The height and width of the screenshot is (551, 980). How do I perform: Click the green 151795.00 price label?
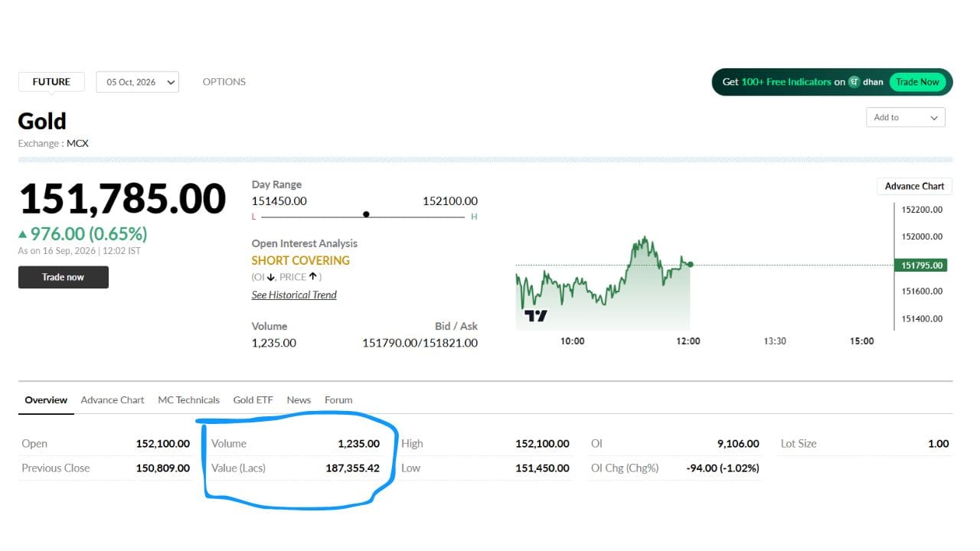pyautogui.click(x=921, y=266)
